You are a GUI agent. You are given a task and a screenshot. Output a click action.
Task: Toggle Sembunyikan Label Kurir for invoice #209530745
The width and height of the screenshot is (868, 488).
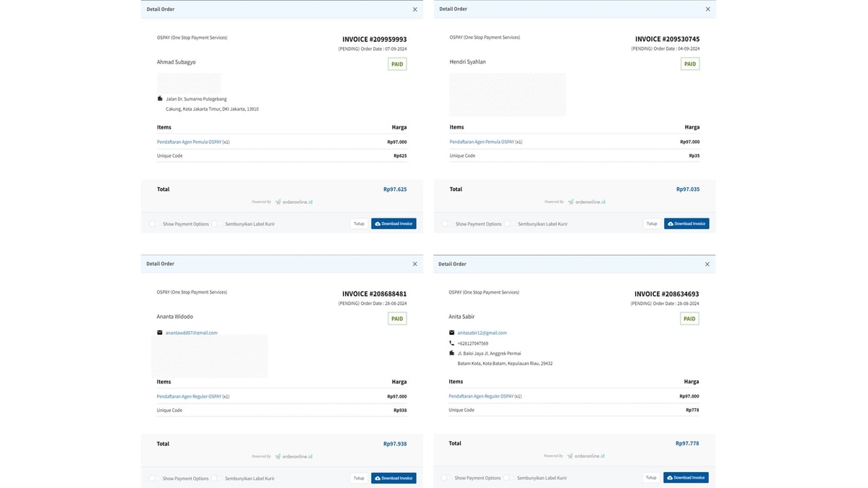pos(508,224)
